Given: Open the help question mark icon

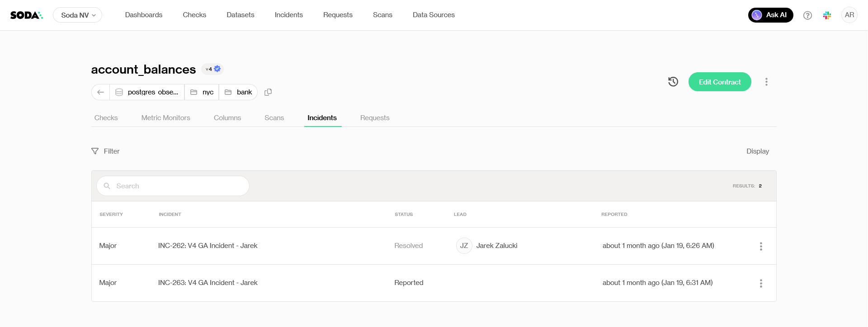Looking at the screenshot, I should (807, 15).
